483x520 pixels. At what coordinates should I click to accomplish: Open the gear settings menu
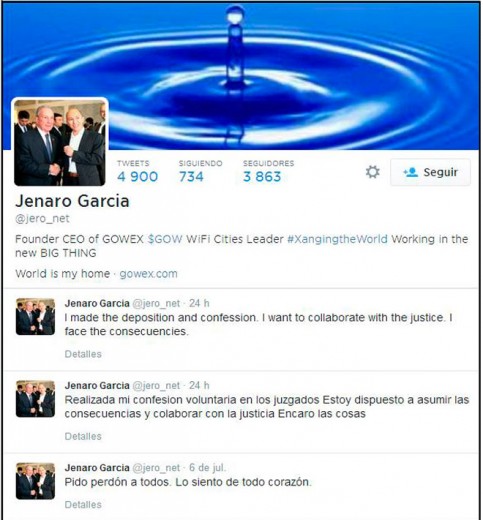point(372,172)
